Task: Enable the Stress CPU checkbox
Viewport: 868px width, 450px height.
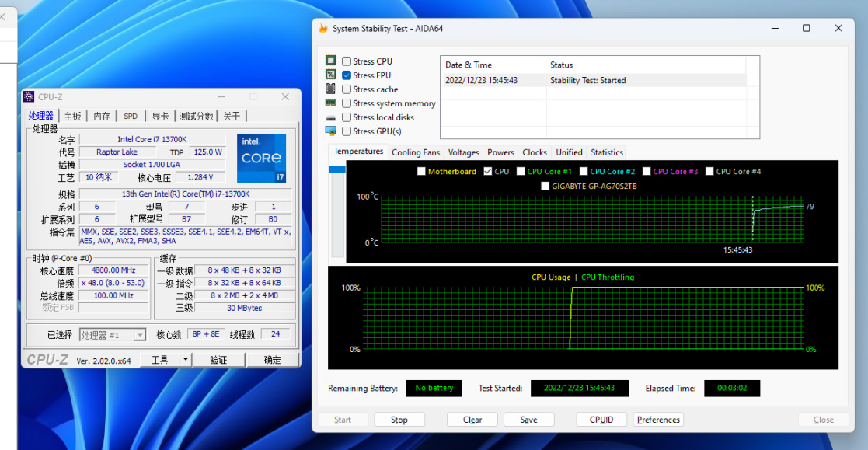Action: (x=347, y=61)
